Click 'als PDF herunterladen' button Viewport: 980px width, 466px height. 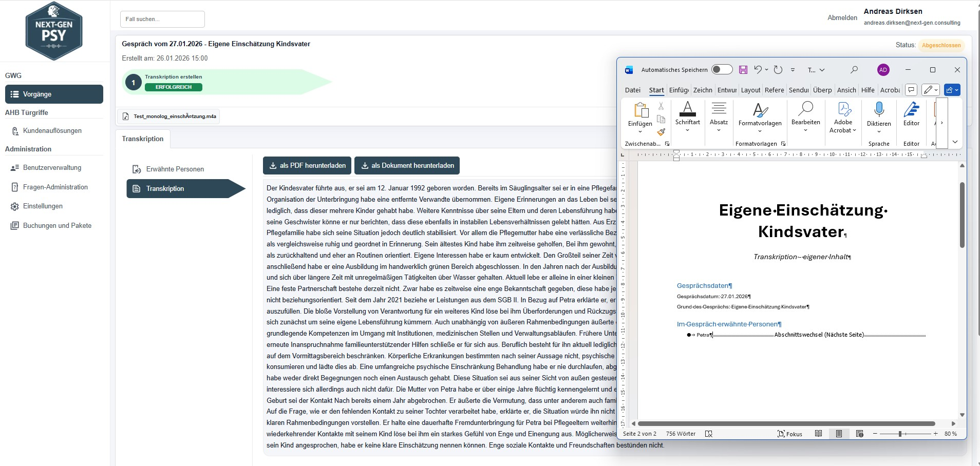(307, 166)
